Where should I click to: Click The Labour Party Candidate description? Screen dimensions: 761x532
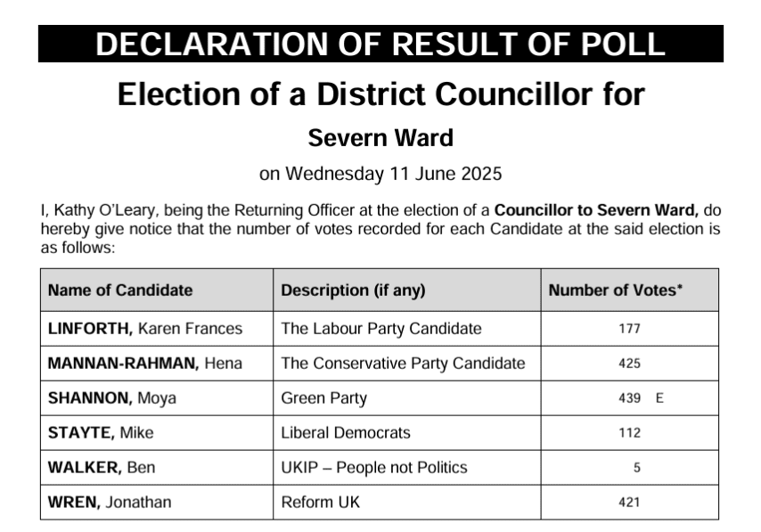pyautogui.click(x=381, y=329)
